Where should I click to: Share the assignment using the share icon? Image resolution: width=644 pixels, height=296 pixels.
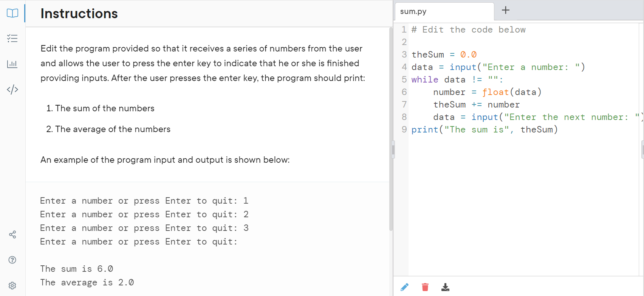point(12,235)
